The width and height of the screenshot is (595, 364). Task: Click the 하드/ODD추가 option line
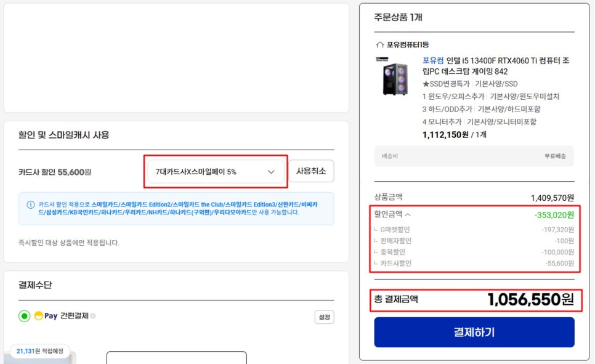coord(481,109)
